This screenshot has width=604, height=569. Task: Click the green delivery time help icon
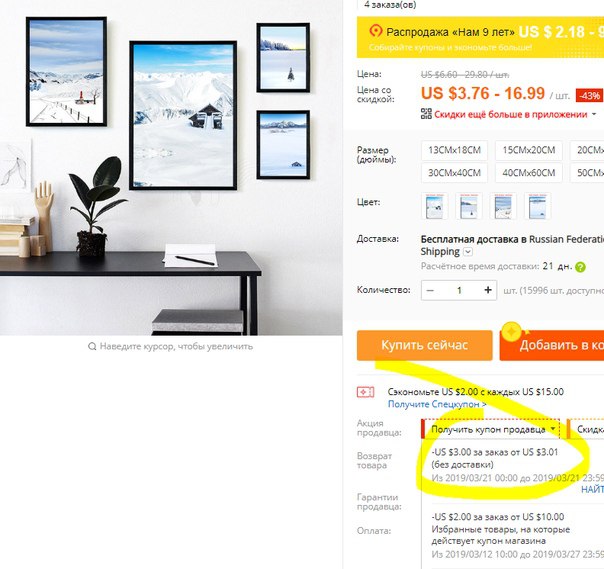pos(580,267)
